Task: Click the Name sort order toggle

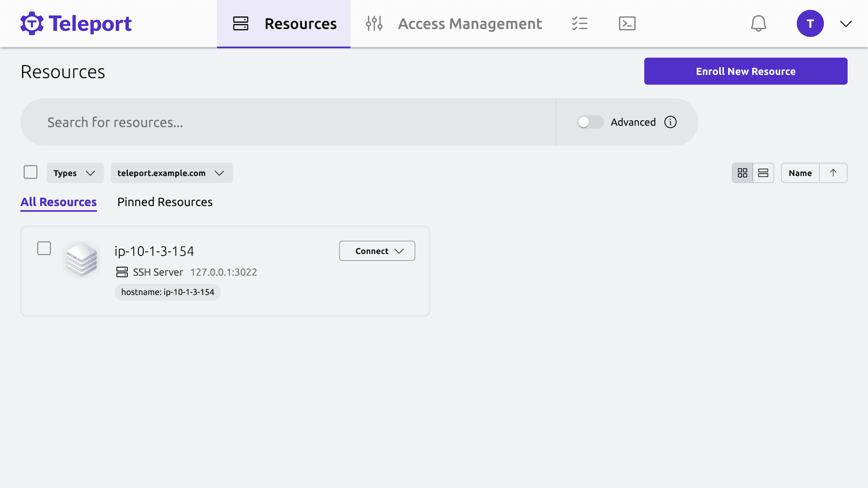Action: pyautogui.click(x=833, y=172)
